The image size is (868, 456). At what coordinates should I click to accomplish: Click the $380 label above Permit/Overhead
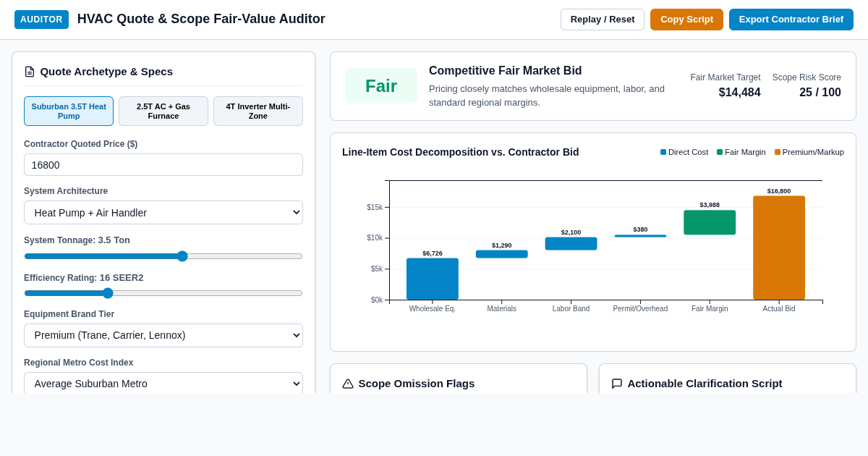click(640, 229)
